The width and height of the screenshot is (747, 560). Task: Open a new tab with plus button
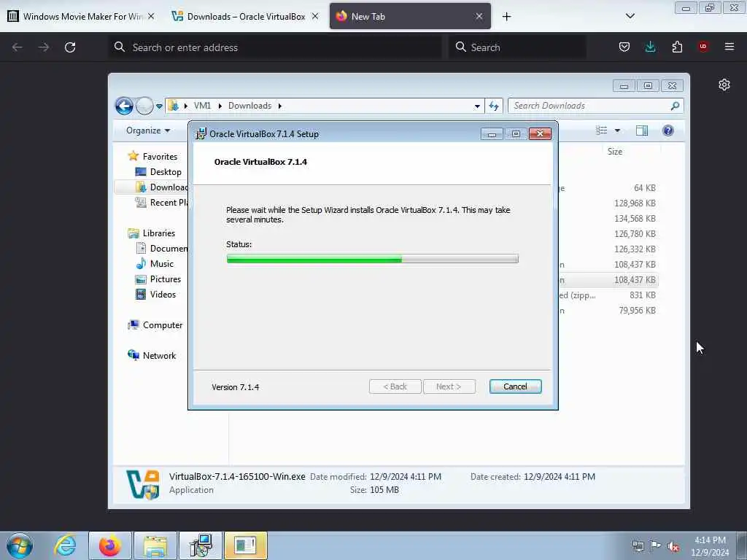[506, 17]
